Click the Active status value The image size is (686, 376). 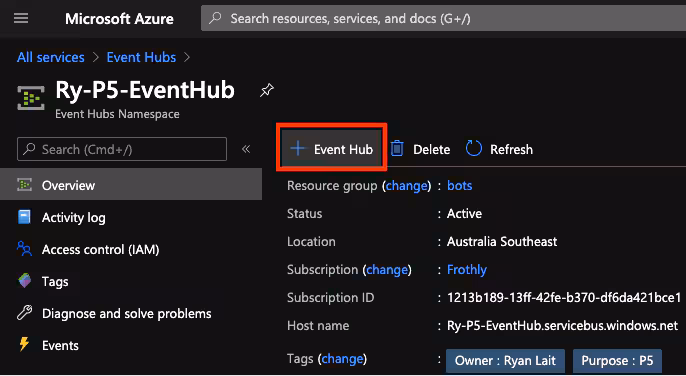464,214
